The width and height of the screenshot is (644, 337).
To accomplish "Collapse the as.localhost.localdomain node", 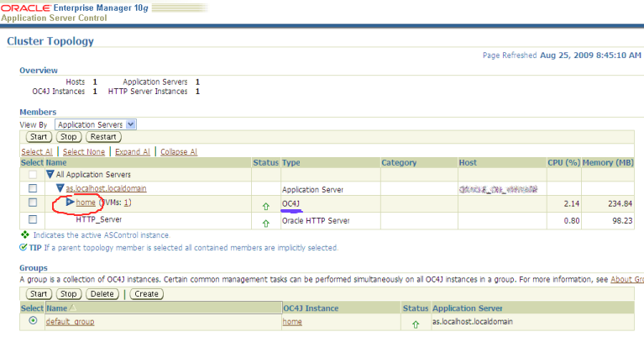I will (x=60, y=187).
